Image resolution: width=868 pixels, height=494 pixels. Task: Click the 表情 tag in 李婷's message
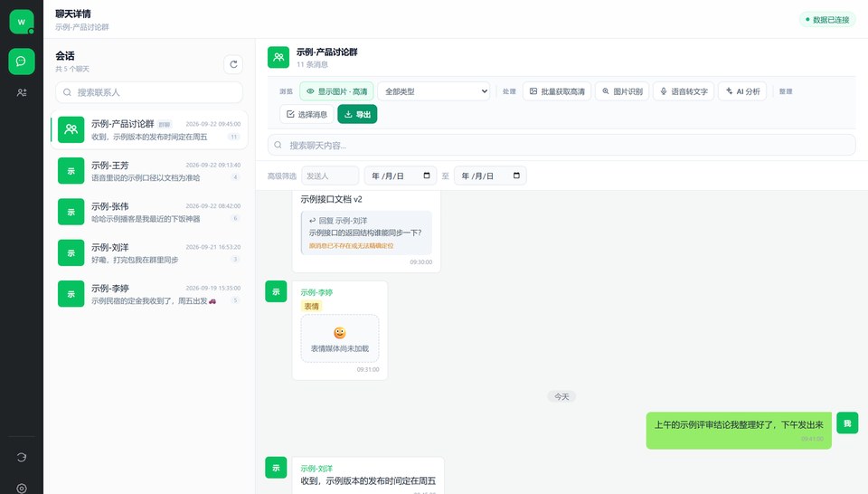click(311, 306)
